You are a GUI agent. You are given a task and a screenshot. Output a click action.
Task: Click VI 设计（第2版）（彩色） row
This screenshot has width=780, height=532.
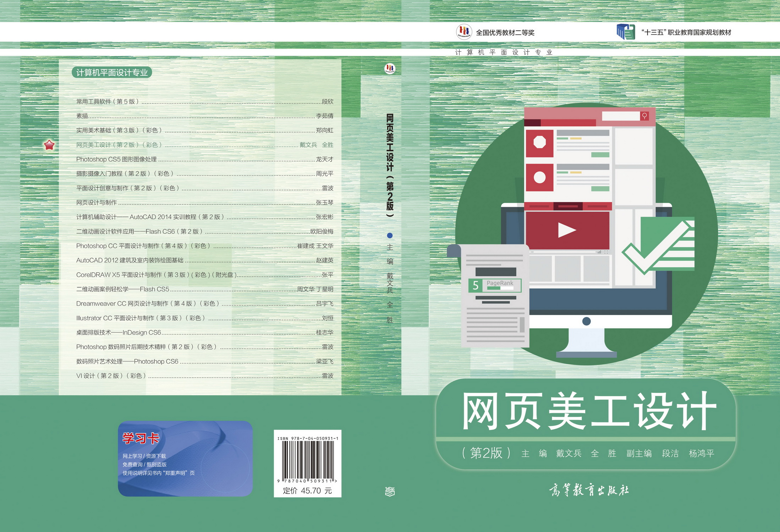tap(205, 376)
